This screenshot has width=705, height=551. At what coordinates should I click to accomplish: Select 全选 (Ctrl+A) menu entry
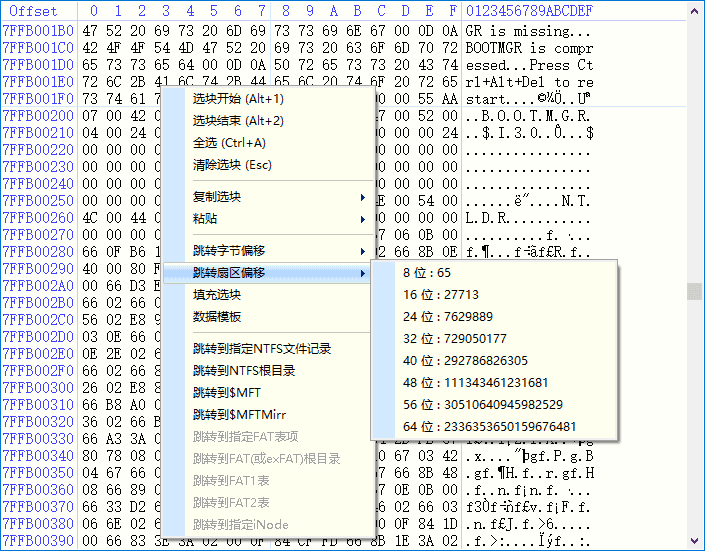232,143
